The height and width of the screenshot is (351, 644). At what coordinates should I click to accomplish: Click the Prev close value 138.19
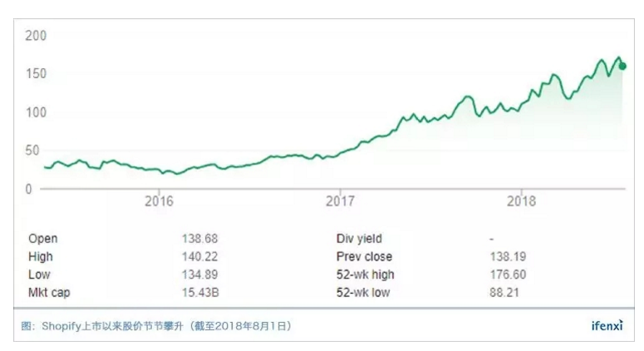[508, 257]
